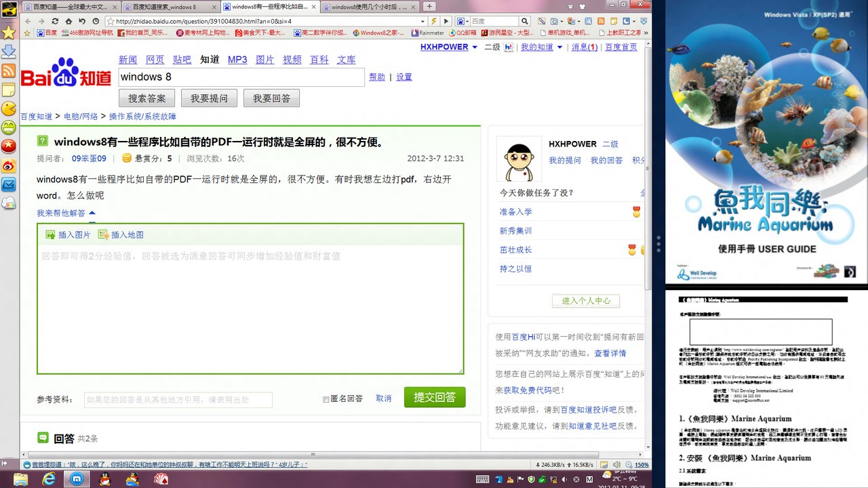Click the zoom magnifier icon in status bar
Screen dimensions: 868x488
click(x=627, y=465)
